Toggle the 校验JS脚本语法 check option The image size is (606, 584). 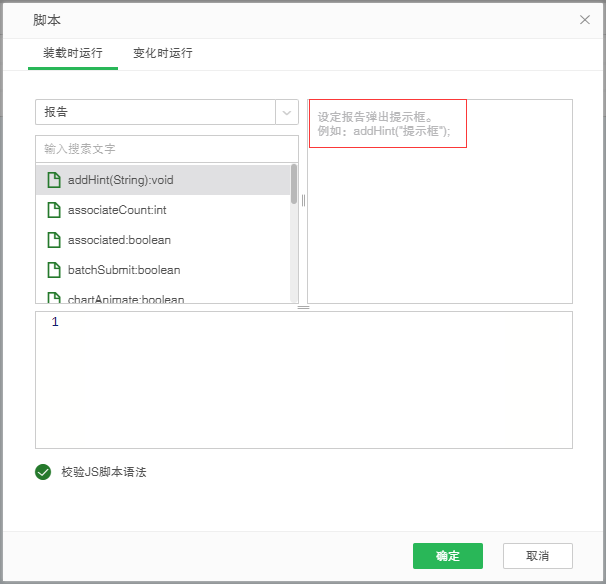43,472
